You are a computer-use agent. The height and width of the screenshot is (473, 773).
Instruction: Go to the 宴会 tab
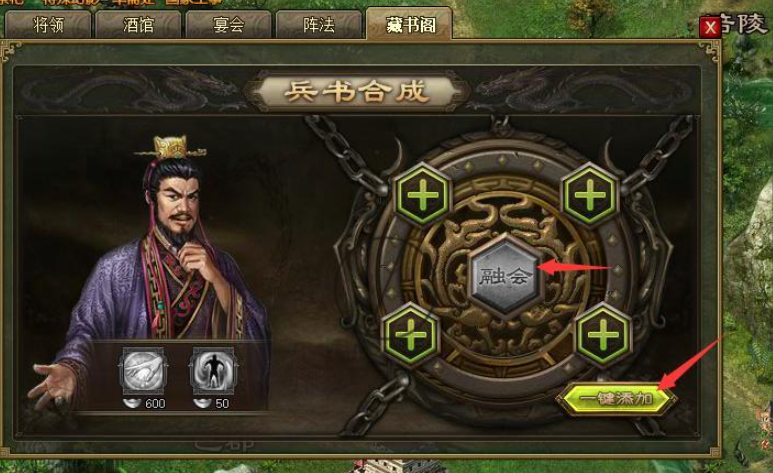click(x=229, y=25)
